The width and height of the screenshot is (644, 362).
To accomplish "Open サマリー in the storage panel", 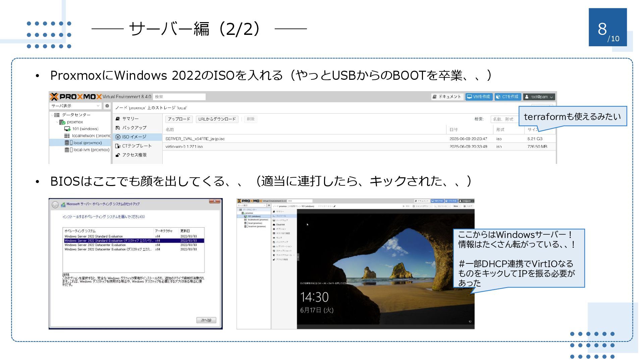I will 130,119.
